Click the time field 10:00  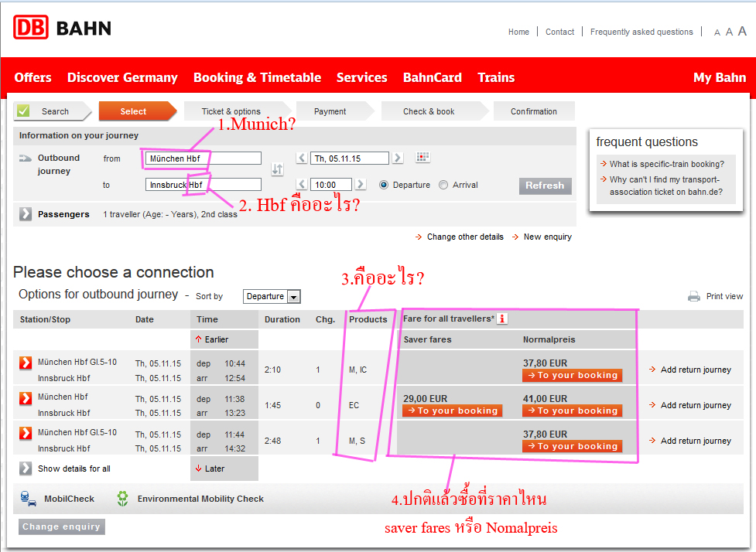330,185
